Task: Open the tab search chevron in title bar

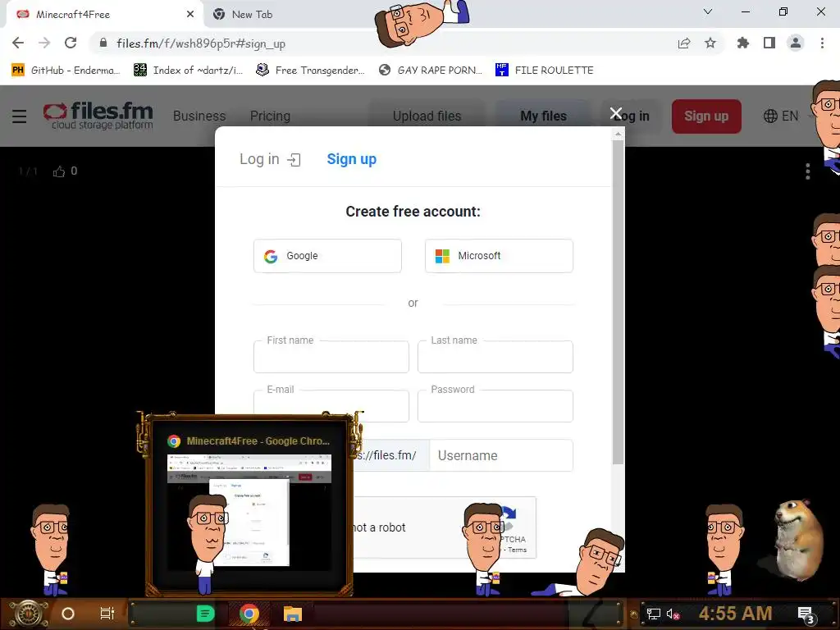Action: [708, 11]
